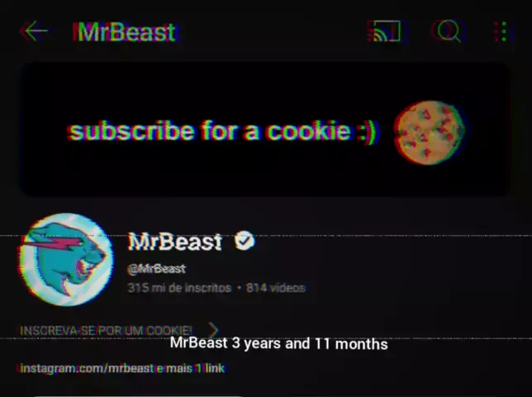Click the '315 mi de inscritos' count
The height and width of the screenshot is (397, 532).
point(179,288)
